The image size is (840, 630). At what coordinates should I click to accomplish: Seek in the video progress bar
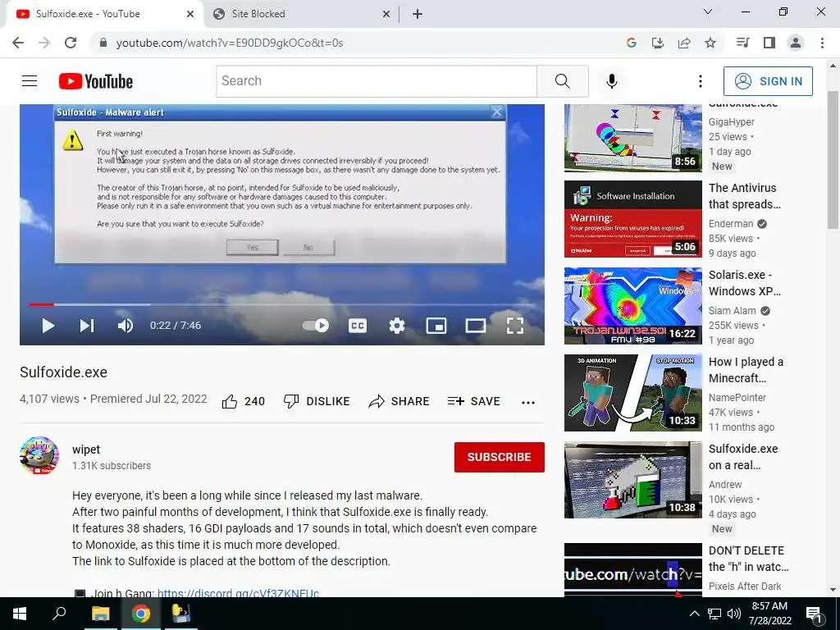coord(282,305)
